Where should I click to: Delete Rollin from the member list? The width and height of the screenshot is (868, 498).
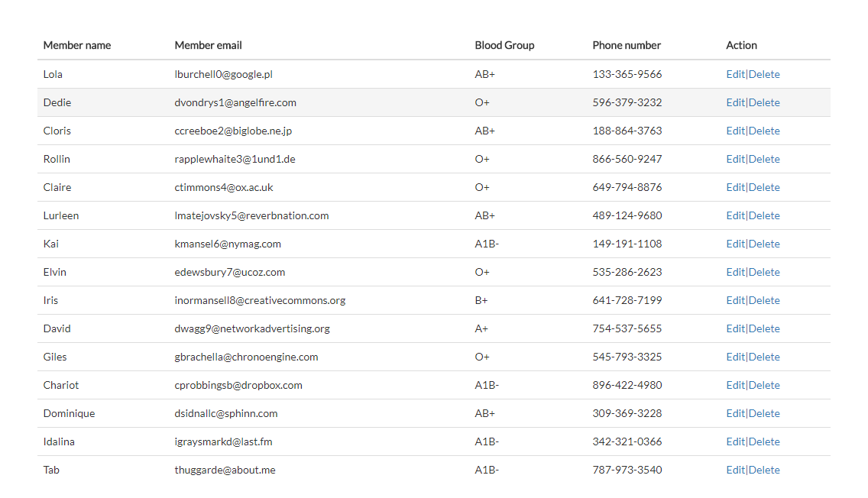(x=764, y=158)
